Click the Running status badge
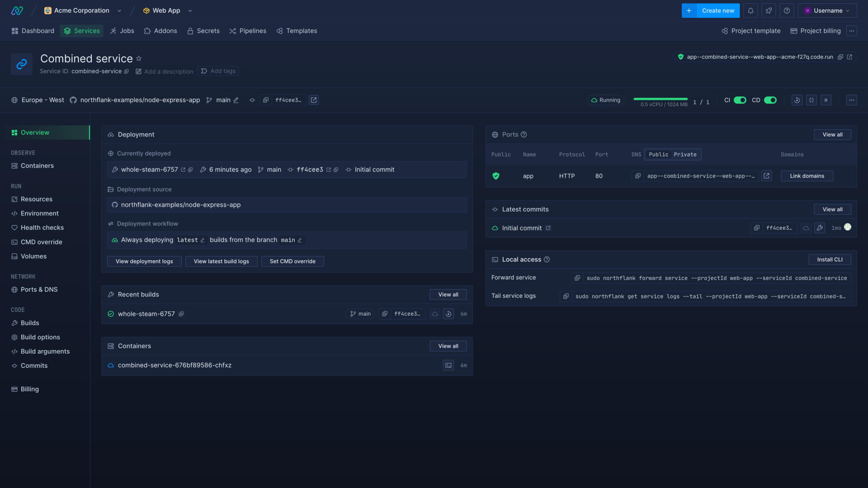868x488 pixels. point(606,100)
